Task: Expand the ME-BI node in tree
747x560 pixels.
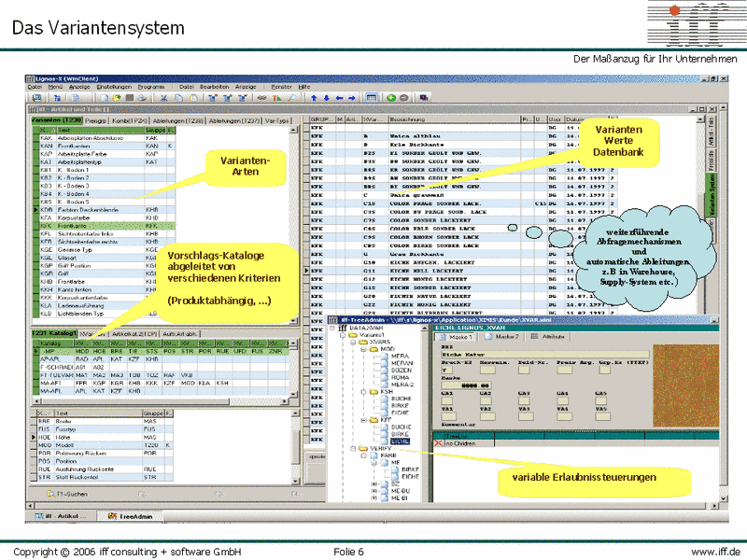Action: point(374,498)
